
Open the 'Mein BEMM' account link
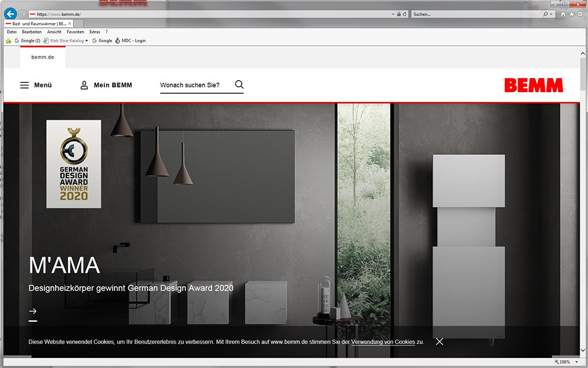(113, 85)
